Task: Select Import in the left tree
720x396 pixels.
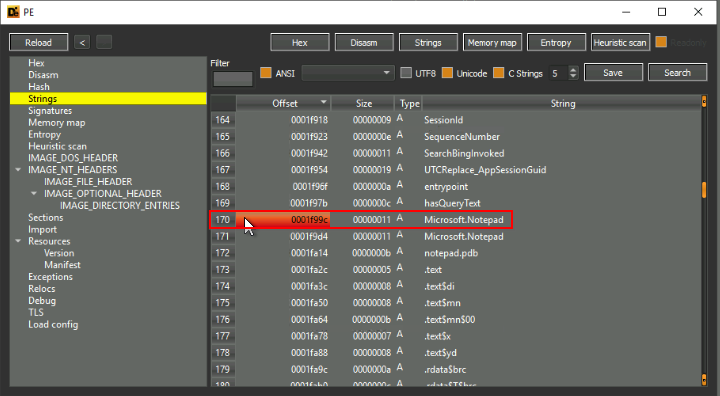Action: click(42, 230)
